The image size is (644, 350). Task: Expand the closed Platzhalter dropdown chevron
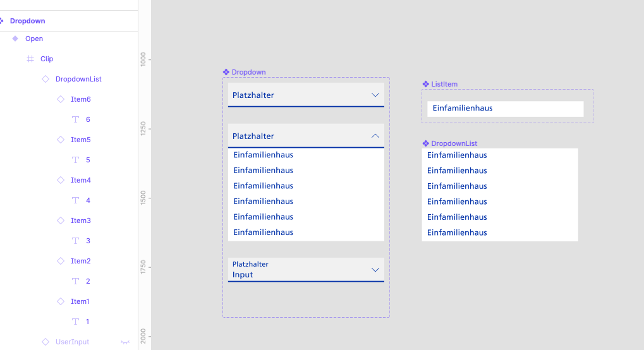[x=375, y=95]
